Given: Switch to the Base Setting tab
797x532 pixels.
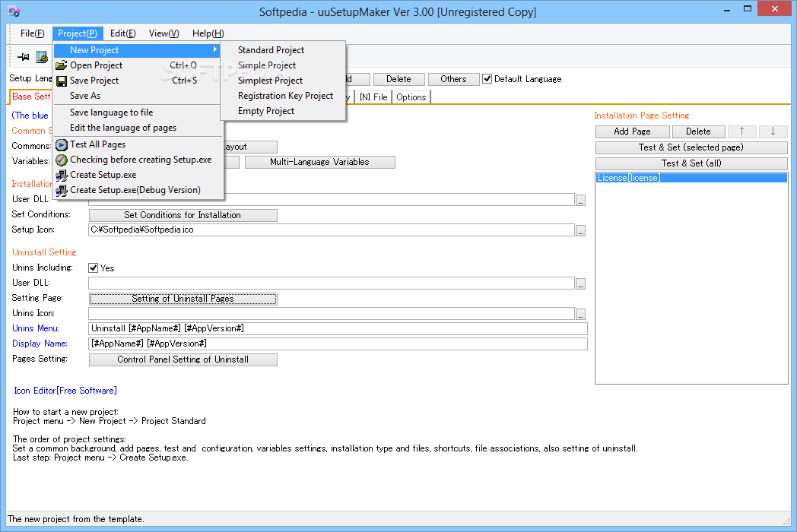Looking at the screenshot, I should (31, 97).
